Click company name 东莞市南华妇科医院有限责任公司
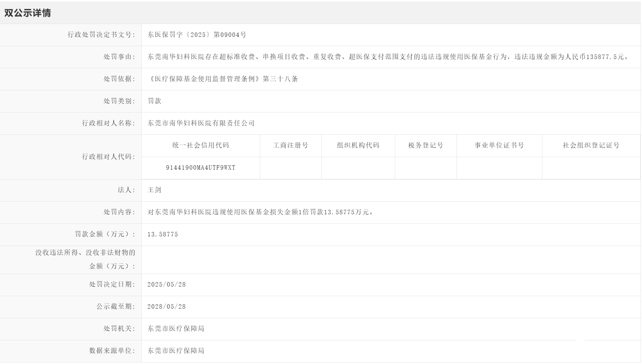The height and width of the screenshot is (364, 642). coord(201,123)
